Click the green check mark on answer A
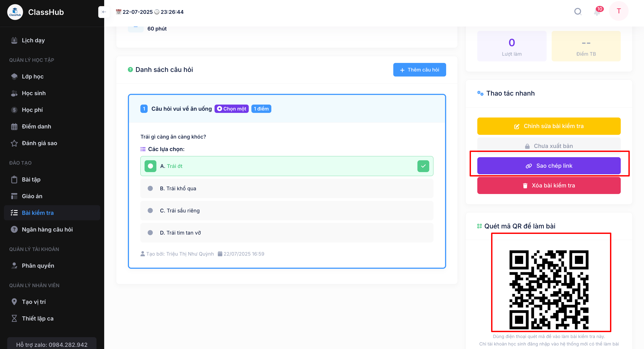This screenshot has width=644, height=349. coord(423,166)
